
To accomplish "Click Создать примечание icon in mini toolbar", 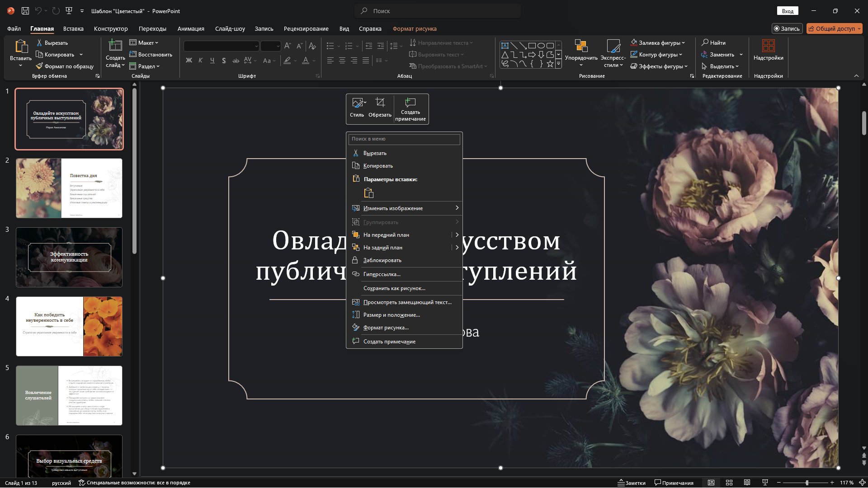I will click(x=410, y=103).
